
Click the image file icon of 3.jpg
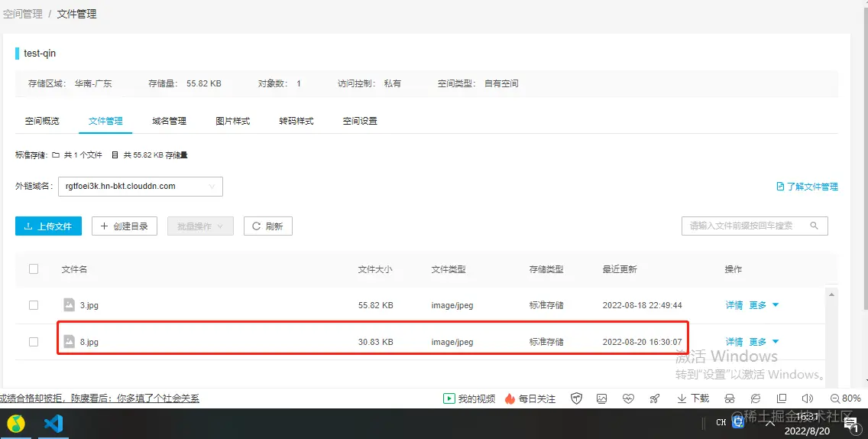[x=69, y=305]
